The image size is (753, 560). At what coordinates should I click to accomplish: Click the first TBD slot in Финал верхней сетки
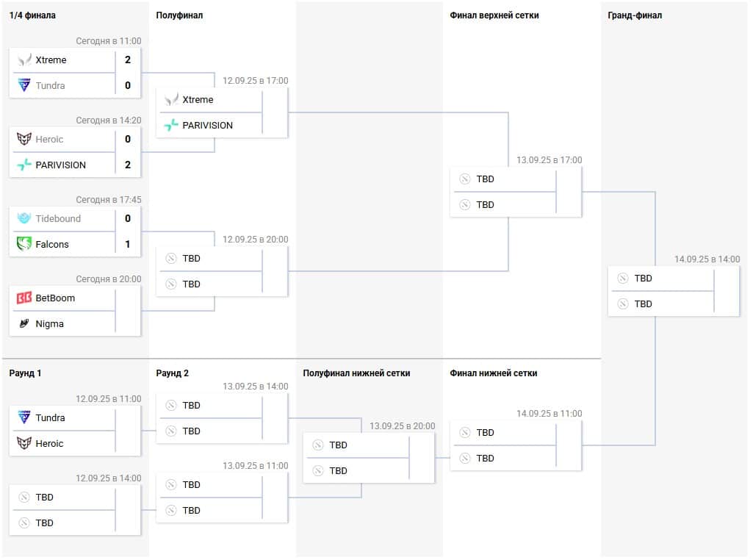485,179
